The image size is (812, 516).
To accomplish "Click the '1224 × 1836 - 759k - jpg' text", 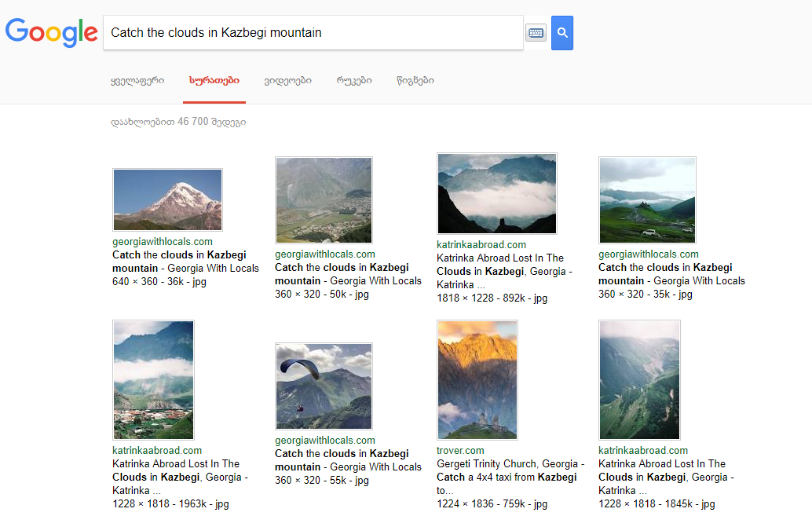I will 492,504.
